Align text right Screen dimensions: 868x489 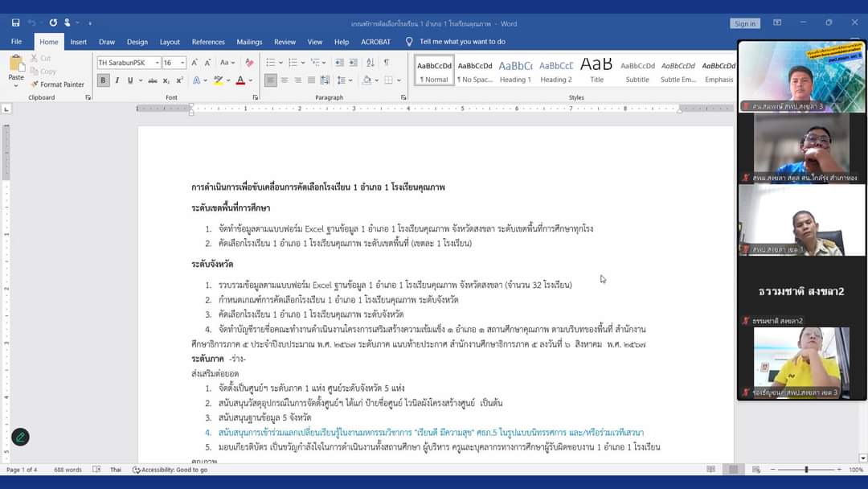298,80
